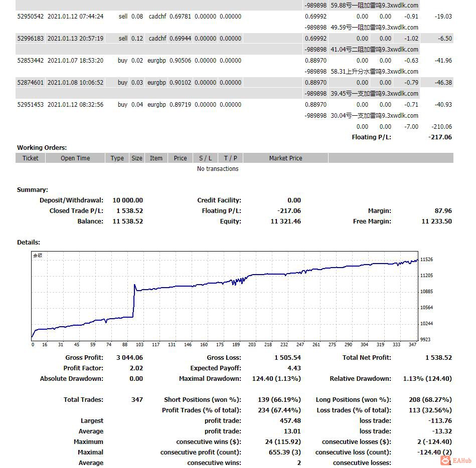476x468 pixels.
Task: Click the Details heading
Action: pyautogui.click(x=29, y=243)
